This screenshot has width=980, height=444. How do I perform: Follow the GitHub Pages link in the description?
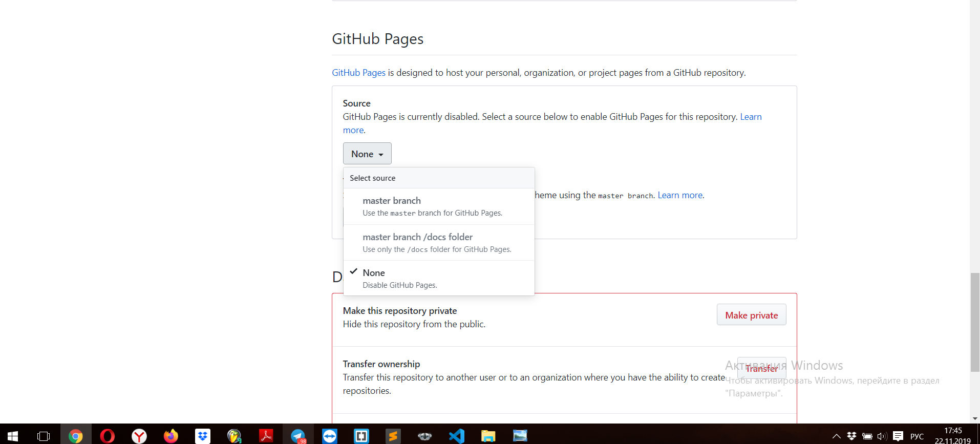click(x=358, y=73)
